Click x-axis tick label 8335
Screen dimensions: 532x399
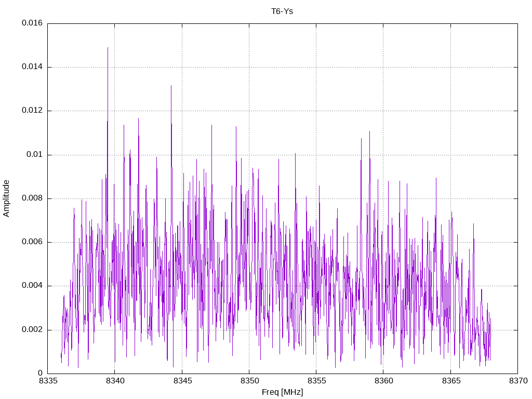(x=48, y=381)
